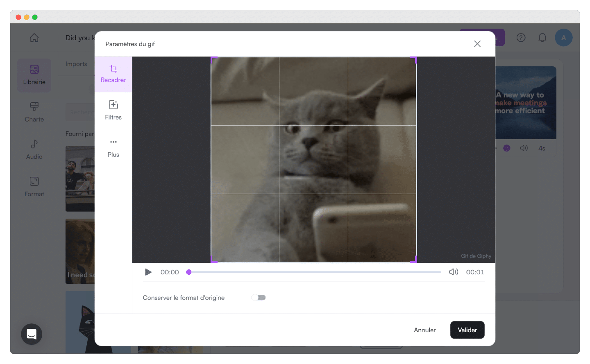Click the 00:01 total duration
The width and height of the screenshot is (590, 364).
[x=475, y=272]
